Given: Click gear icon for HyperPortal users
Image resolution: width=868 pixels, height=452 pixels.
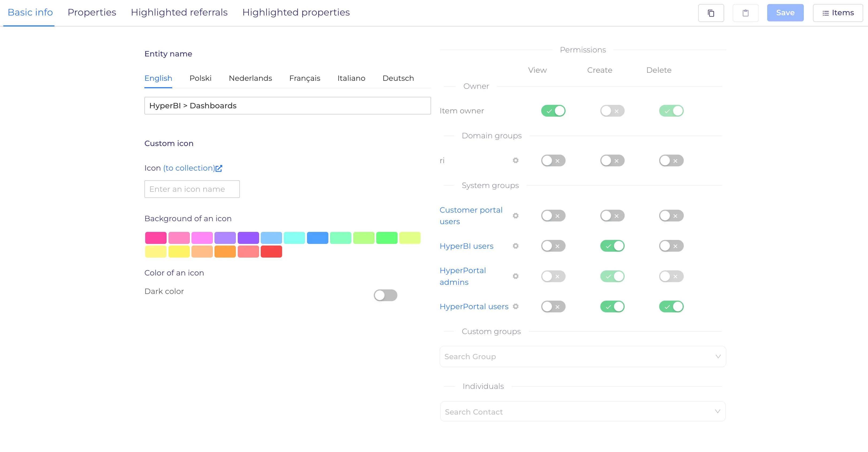Looking at the screenshot, I should 516,307.
